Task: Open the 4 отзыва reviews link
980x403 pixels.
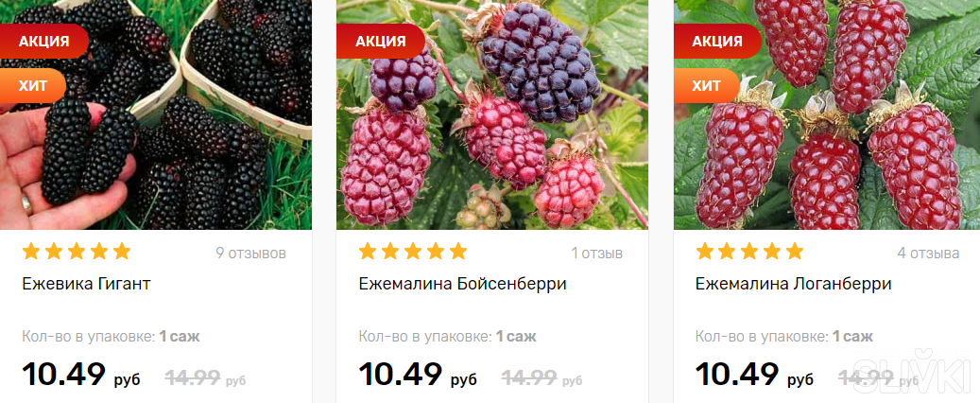Action: click(x=928, y=254)
